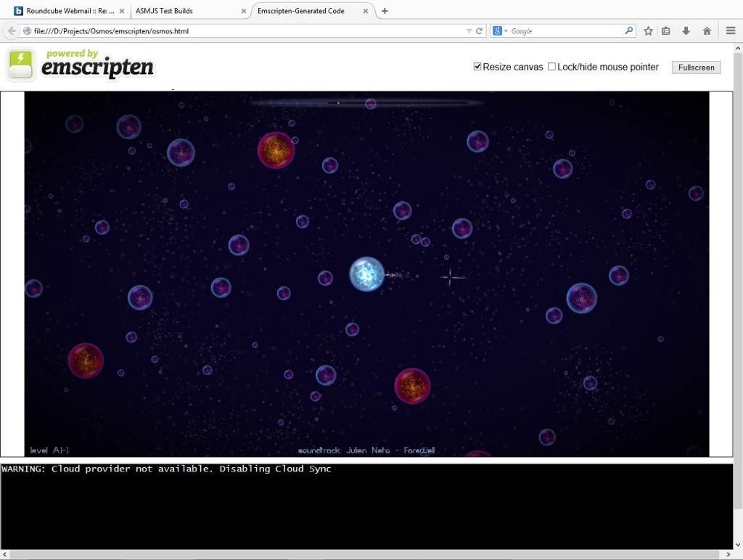Click the soundtrack Julien Neto text
Screen dimensions: 743x560
click(366, 450)
